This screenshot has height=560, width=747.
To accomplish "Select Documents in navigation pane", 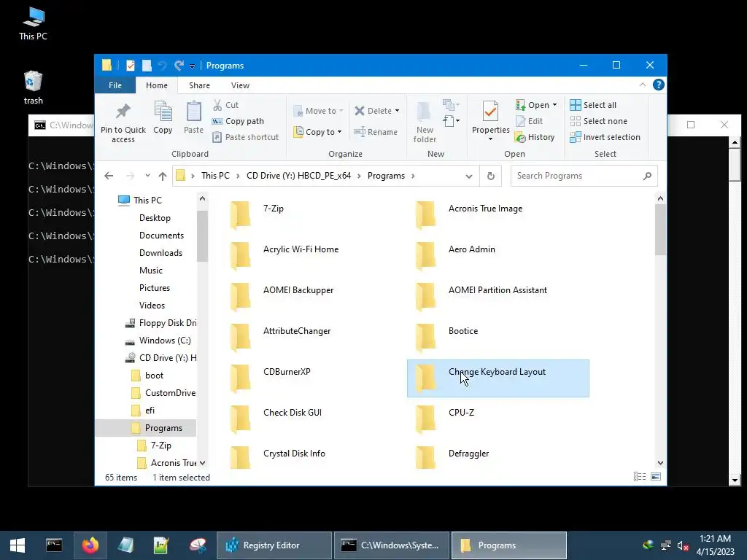I will point(161,236).
